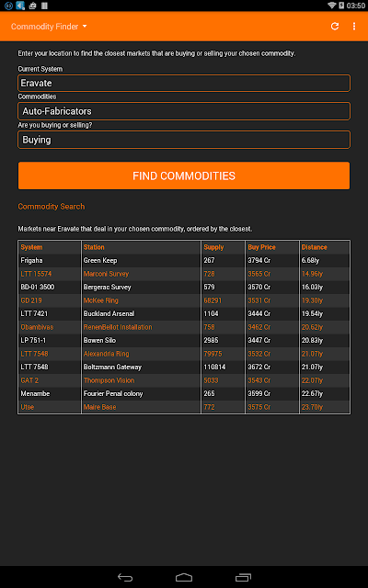Tap the refresh icon in the header
The image size is (368, 588).
tap(335, 27)
